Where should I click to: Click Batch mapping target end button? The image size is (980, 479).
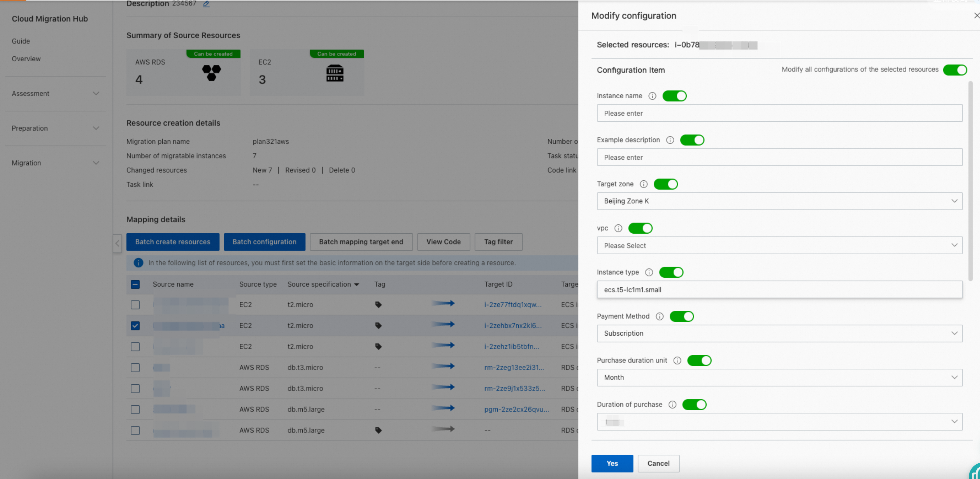pyautogui.click(x=361, y=242)
